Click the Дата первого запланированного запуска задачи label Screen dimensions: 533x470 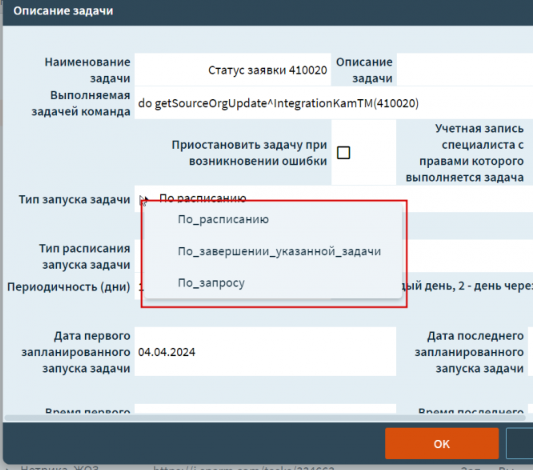point(76,352)
